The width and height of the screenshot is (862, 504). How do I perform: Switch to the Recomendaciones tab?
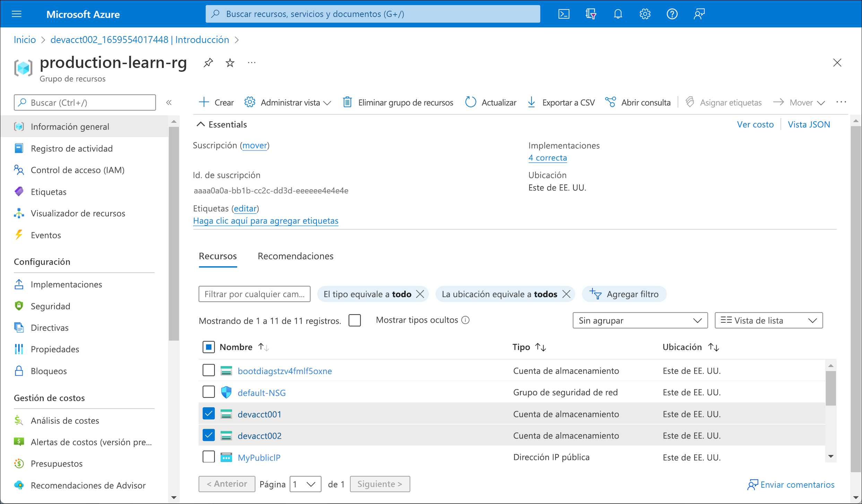(295, 256)
